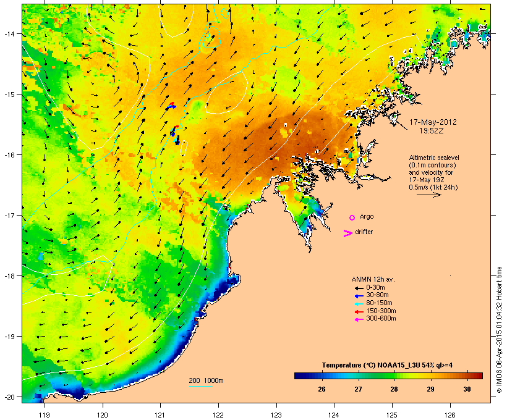
Task: Click the Argo legend label
Action: (x=367, y=217)
